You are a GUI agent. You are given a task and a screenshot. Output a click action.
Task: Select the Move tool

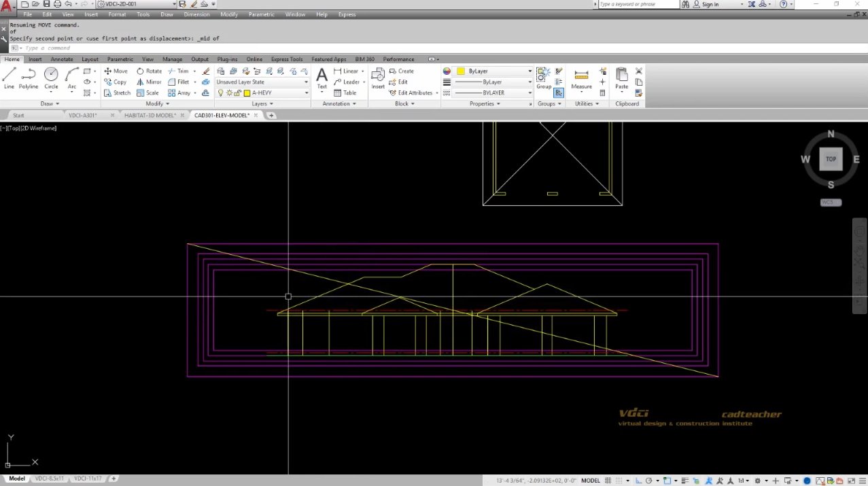click(116, 71)
